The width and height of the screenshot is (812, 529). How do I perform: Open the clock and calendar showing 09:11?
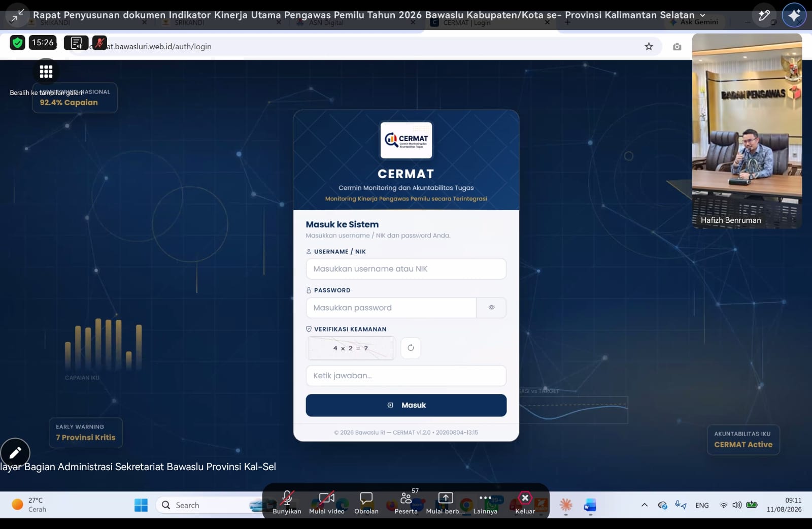pos(784,505)
